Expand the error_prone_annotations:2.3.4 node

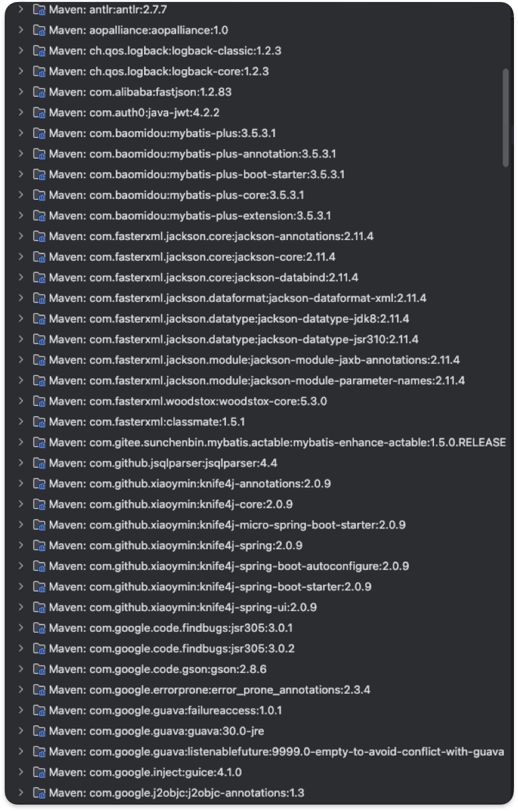coord(21,690)
